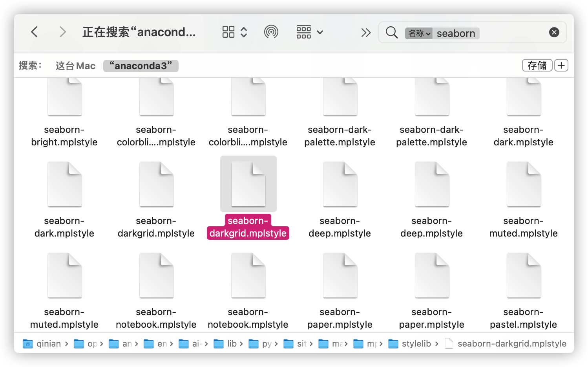Open the py folder in path bar

[260, 343]
